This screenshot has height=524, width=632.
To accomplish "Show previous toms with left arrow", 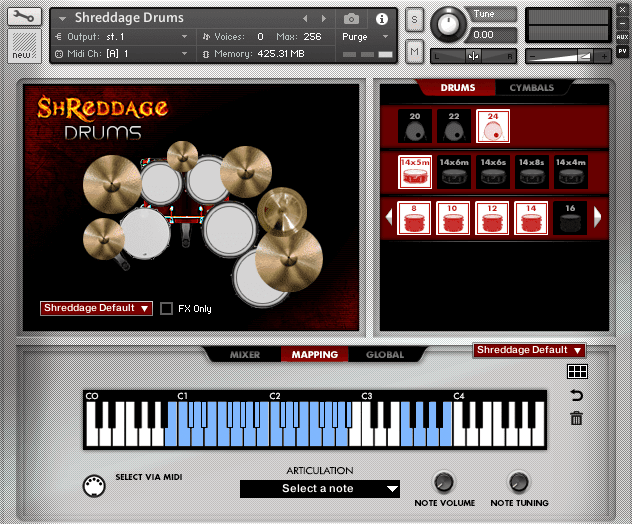I will tap(389, 217).
